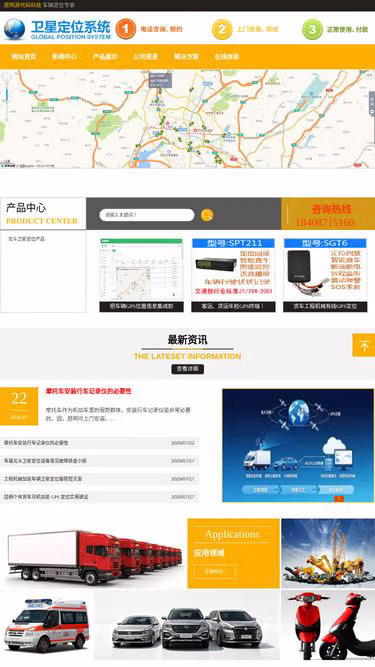Click the back-to-top arrow icon

click(364, 345)
